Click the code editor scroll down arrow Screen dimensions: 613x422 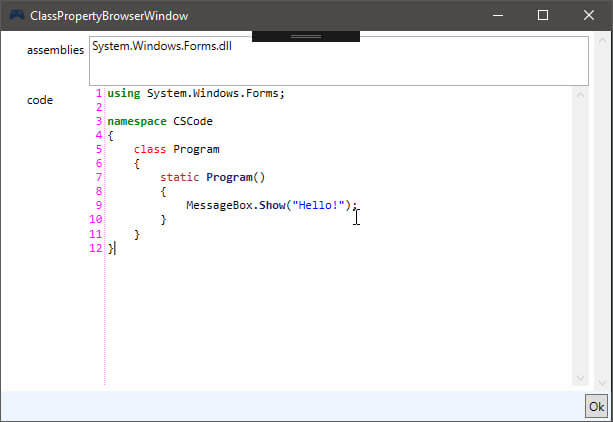(580, 378)
